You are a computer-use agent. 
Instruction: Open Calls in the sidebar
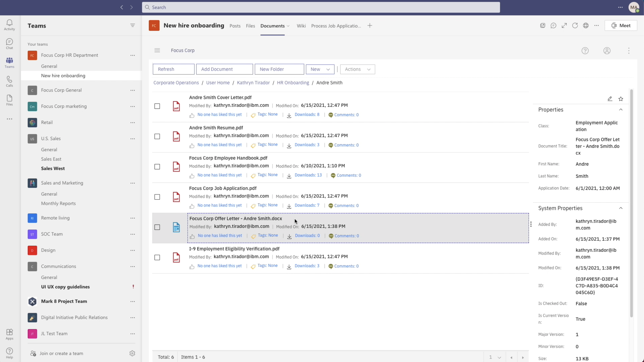pyautogui.click(x=9, y=81)
